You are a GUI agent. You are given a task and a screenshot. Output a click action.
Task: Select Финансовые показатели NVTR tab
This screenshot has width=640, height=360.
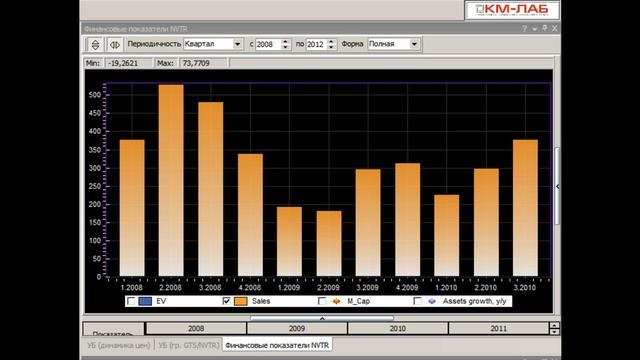click(x=277, y=345)
